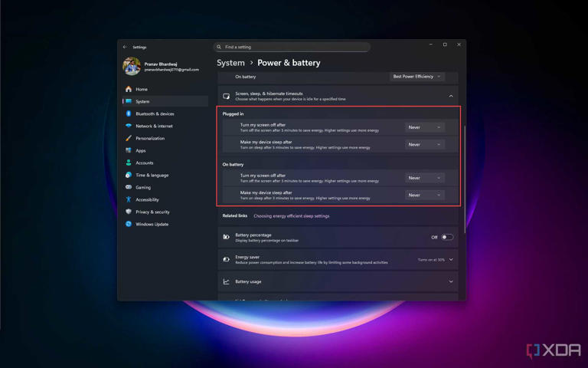The height and width of the screenshot is (368, 588).
Task: Click the Related links label
Action: (235, 215)
